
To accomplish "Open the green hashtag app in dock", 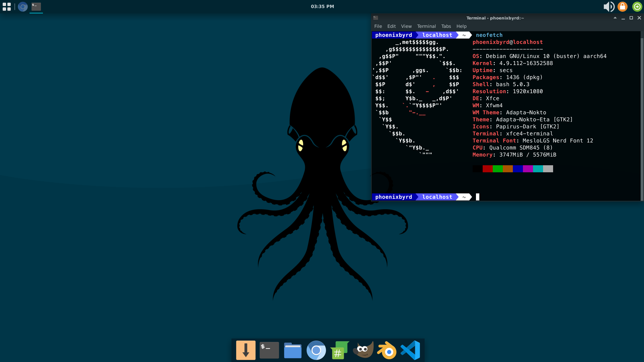I will (339, 350).
